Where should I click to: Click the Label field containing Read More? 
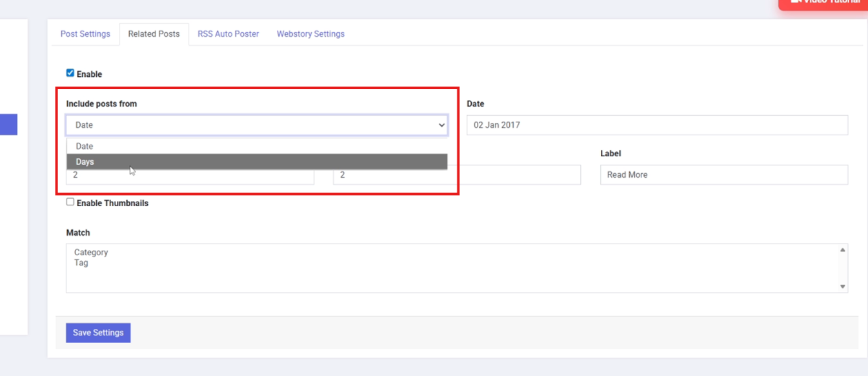click(723, 174)
